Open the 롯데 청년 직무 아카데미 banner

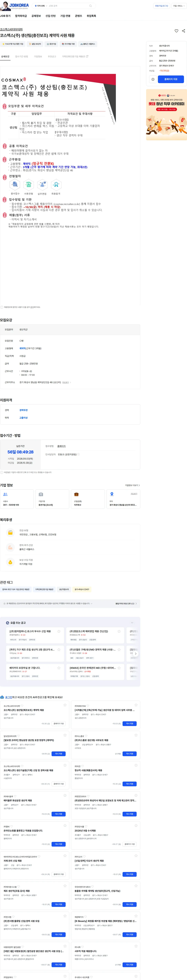point(166,114)
